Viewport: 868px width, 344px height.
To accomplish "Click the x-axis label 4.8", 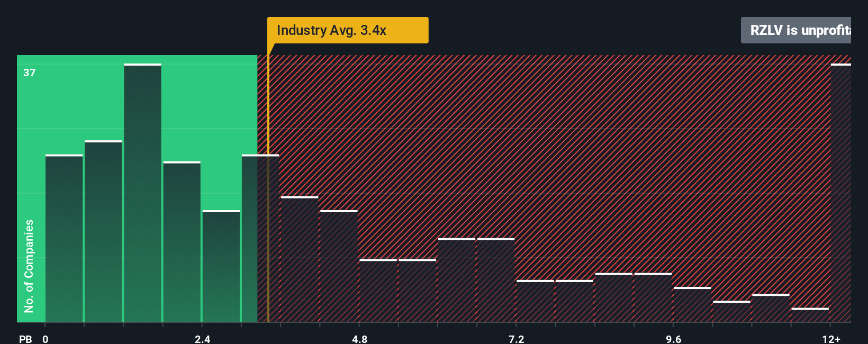I will pos(359,339).
